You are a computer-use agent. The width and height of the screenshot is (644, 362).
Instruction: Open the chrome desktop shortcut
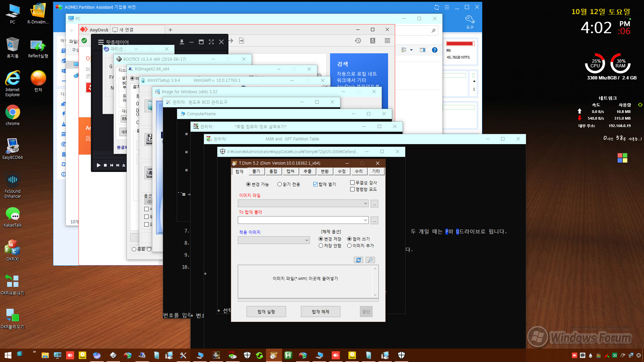tap(12, 115)
